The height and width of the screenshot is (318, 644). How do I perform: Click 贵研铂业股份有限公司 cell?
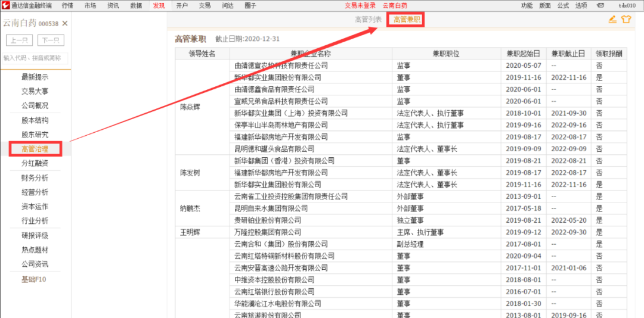pos(311,220)
